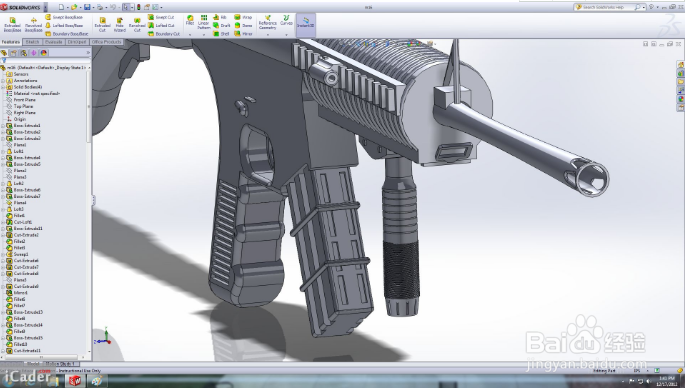The height and width of the screenshot is (388, 685).
Task: Open the FeatureManager design tree tab icon
Action: pyautogui.click(x=4, y=53)
